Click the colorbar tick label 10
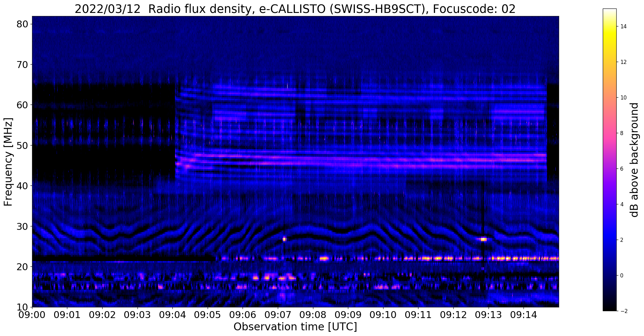644x336 pixels. tap(623, 98)
